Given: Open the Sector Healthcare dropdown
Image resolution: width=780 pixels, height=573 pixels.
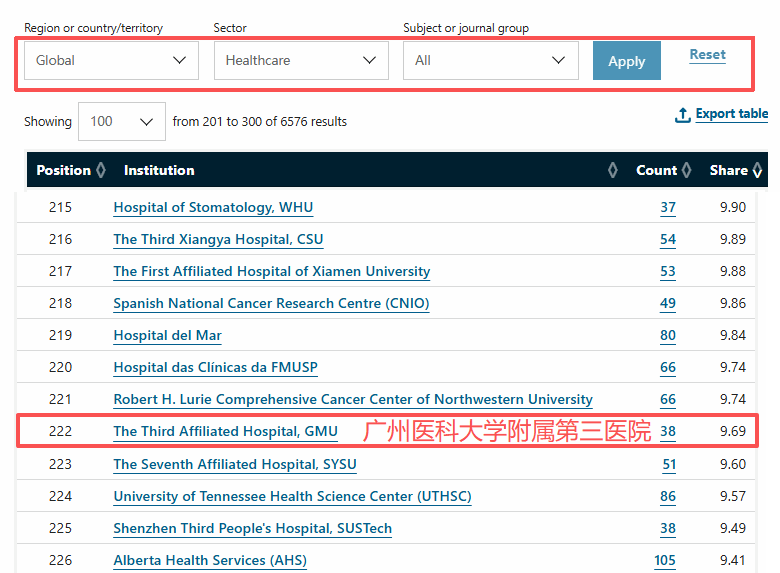Looking at the screenshot, I should tap(301, 61).
